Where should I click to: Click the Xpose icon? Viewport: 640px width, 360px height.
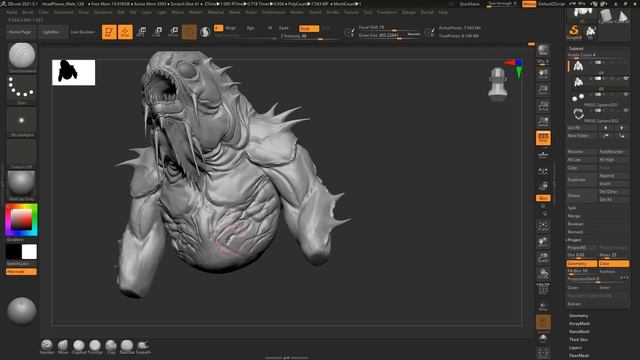543,353
